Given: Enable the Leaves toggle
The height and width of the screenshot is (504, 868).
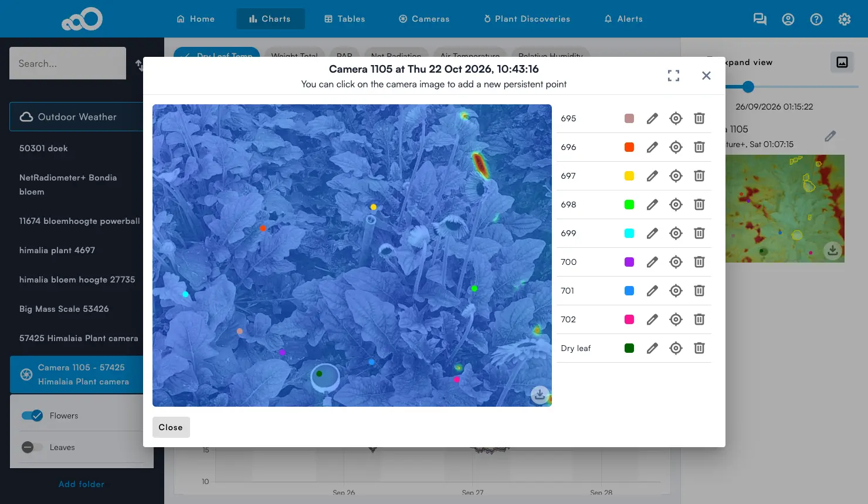Looking at the screenshot, I should (x=32, y=447).
